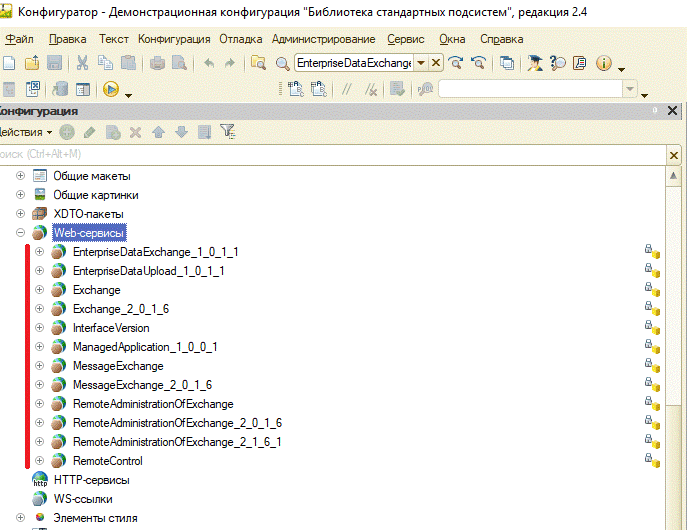Image resolution: width=687 pixels, height=530 pixels.
Task: Click the move up arrow icon
Action: pyautogui.click(x=158, y=131)
